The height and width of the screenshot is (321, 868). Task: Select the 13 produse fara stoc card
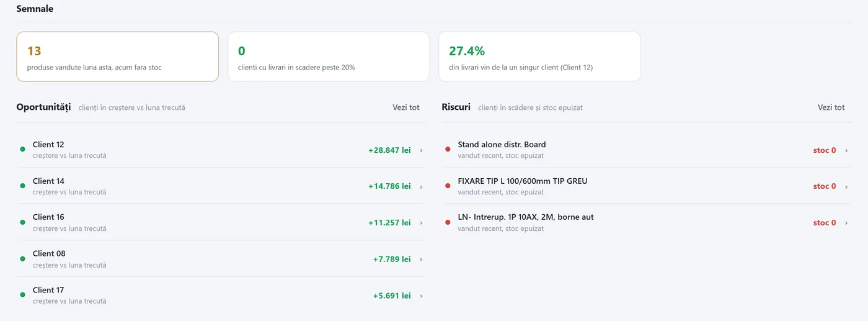click(x=117, y=57)
